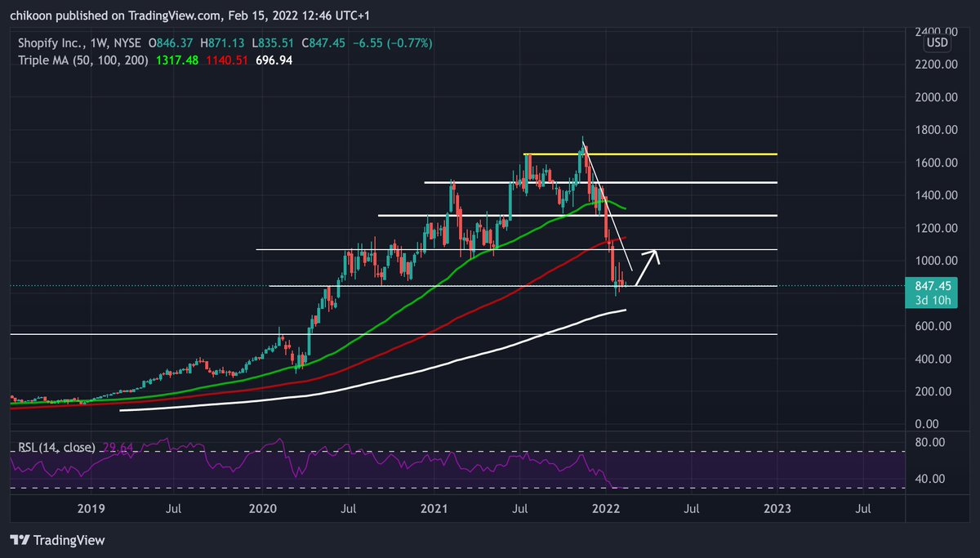Click the 40.00 label on RSI scale
The width and height of the screenshot is (980, 558).
point(932,479)
